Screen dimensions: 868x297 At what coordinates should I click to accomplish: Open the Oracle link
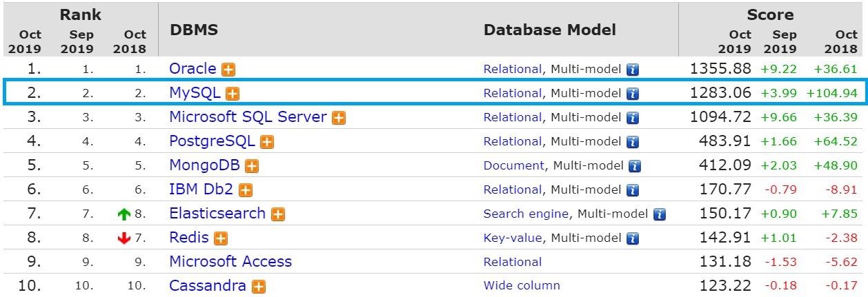193,69
